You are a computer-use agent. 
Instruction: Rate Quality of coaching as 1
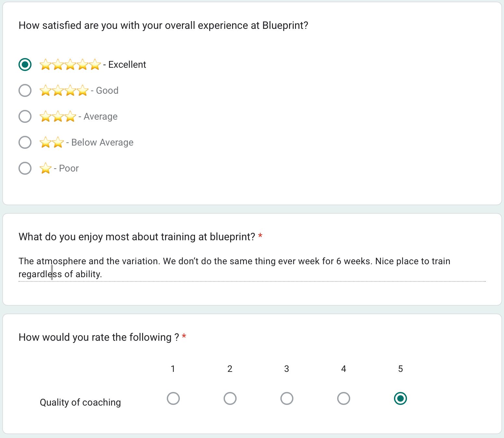[173, 398]
